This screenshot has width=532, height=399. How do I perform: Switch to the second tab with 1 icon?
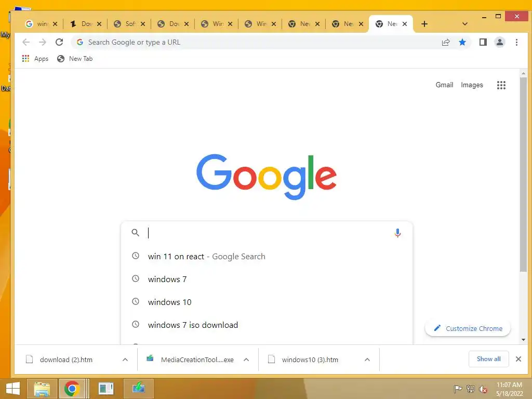pyautogui.click(x=82, y=24)
